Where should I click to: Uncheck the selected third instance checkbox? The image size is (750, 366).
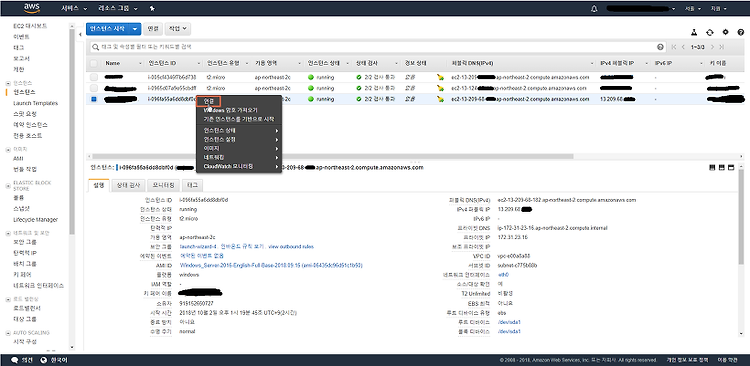[94, 99]
